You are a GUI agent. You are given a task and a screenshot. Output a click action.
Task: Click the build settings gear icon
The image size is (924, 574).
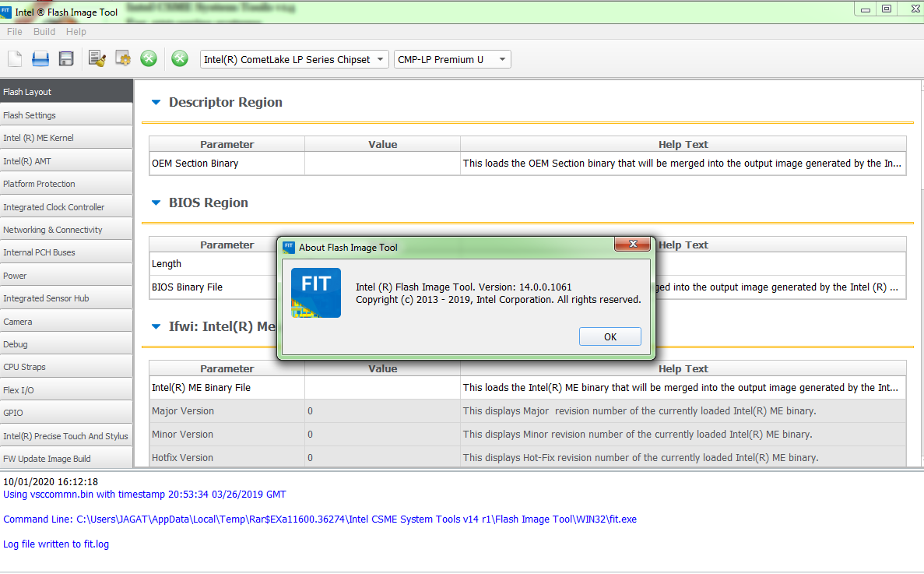[x=122, y=58]
